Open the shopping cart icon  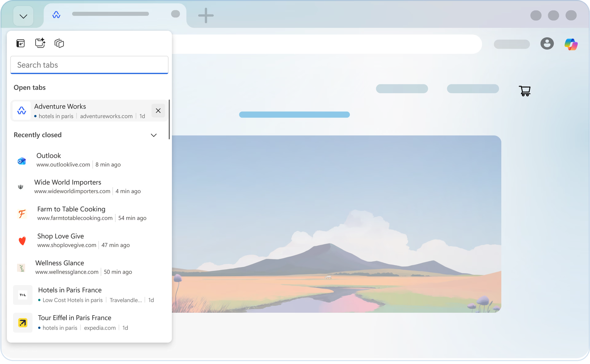point(525,91)
